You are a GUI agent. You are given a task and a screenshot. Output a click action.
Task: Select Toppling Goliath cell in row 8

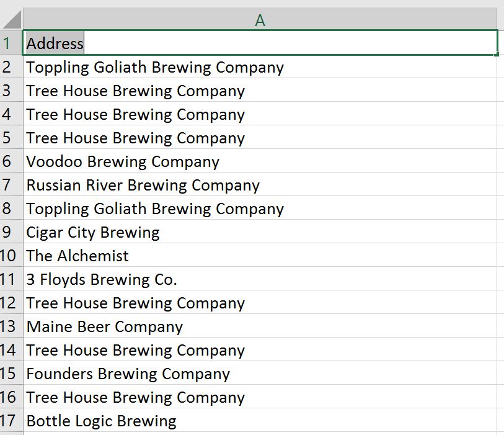click(x=155, y=209)
